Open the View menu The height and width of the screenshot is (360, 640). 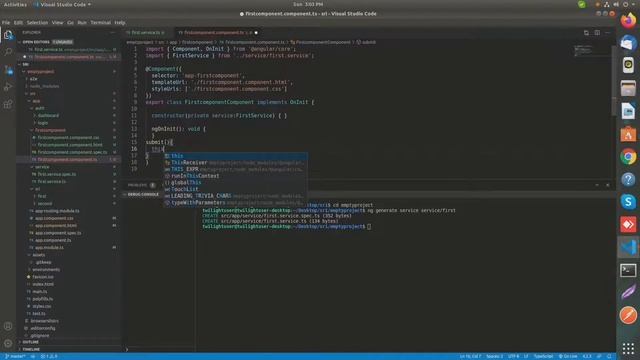pyautogui.click(x=58, y=23)
